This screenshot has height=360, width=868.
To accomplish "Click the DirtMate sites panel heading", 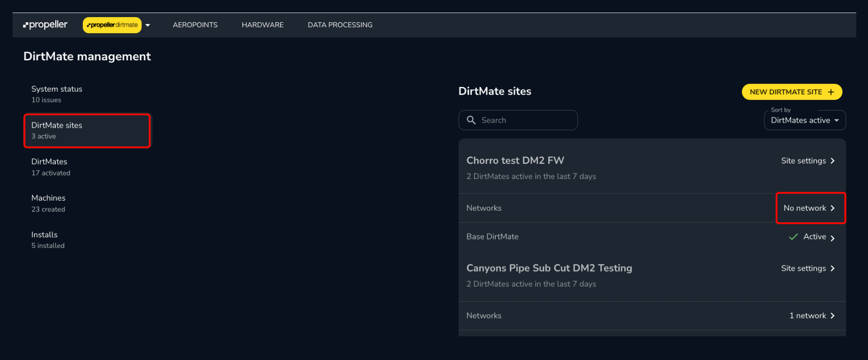I will tap(495, 92).
